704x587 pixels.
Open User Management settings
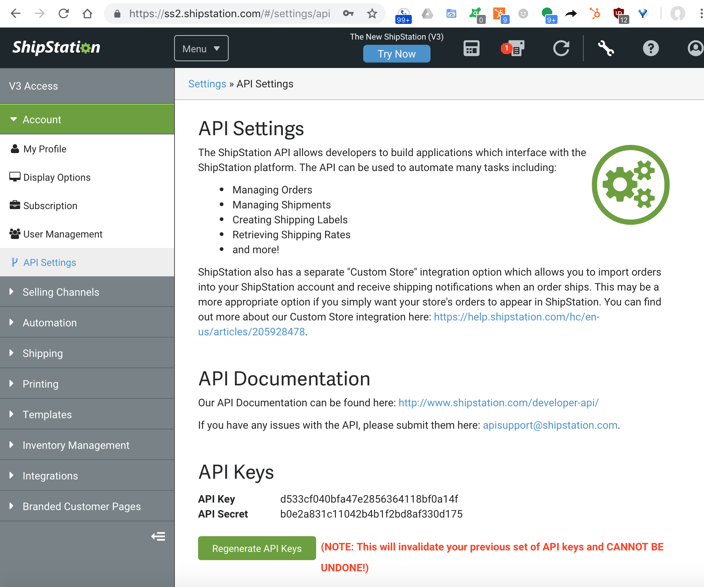87,234
